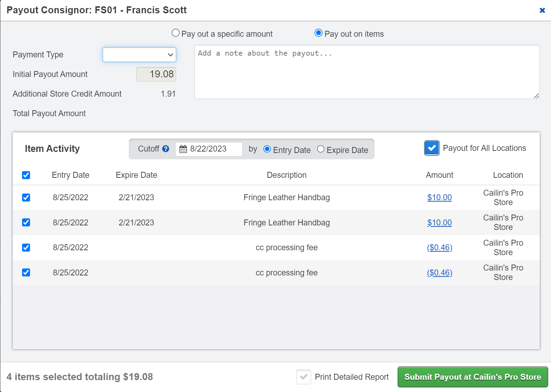This screenshot has width=551, height=392.
Task: Open first $10.00 amount link
Action: [439, 197]
